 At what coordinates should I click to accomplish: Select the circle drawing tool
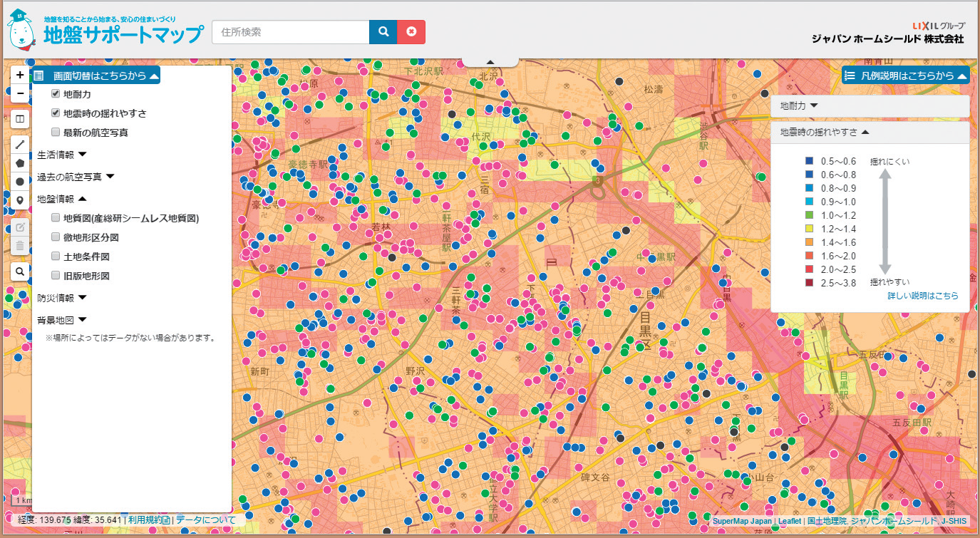[x=20, y=182]
